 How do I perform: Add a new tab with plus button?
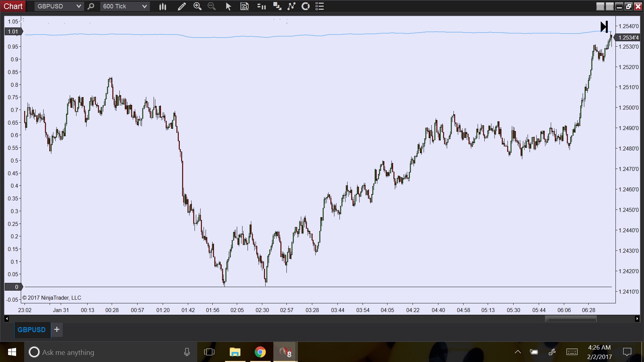tap(57, 329)
